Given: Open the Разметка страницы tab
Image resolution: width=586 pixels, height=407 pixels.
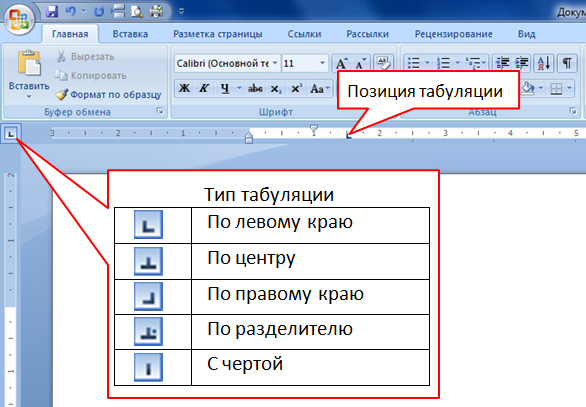Looking at the screenshot, I should tap(218, 34).
